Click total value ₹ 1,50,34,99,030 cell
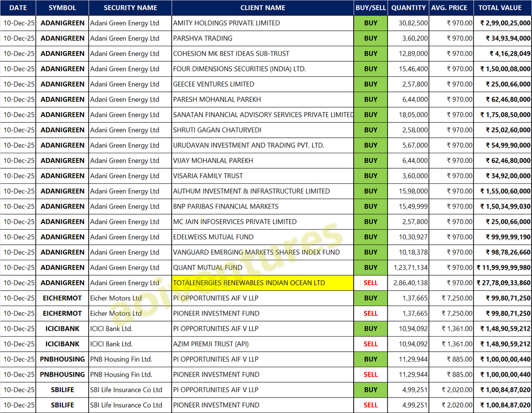The width and height of the screenshot is (532, 413). pos(502,206)
